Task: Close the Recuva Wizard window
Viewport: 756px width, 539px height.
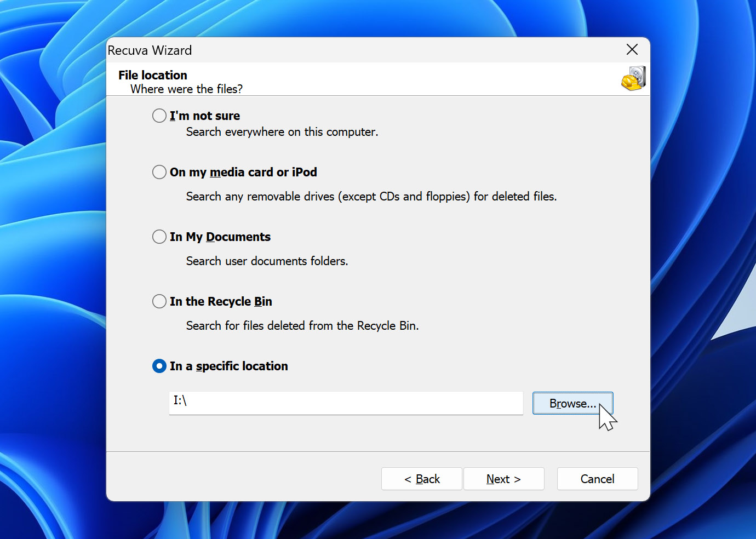Action: [x=632, y=50]
